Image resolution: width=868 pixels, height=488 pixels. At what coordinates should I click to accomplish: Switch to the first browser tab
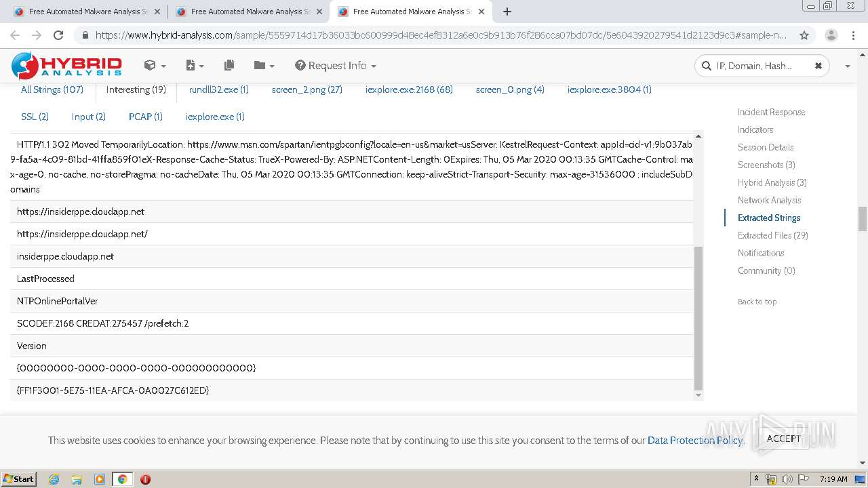[88, 12]
